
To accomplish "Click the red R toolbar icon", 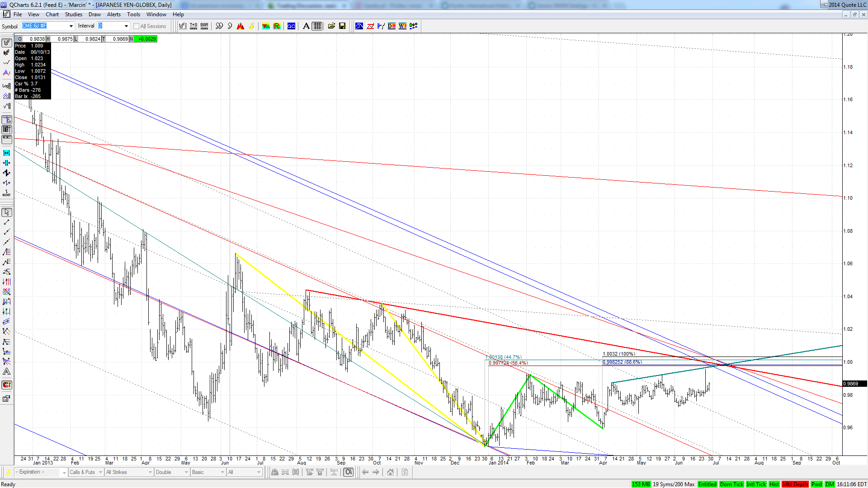I will [277, 26].
